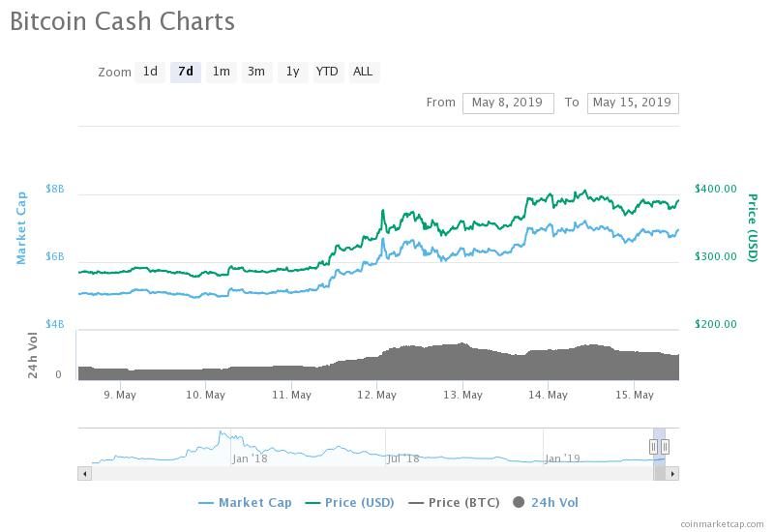Click the From date field

coord(508,103)
